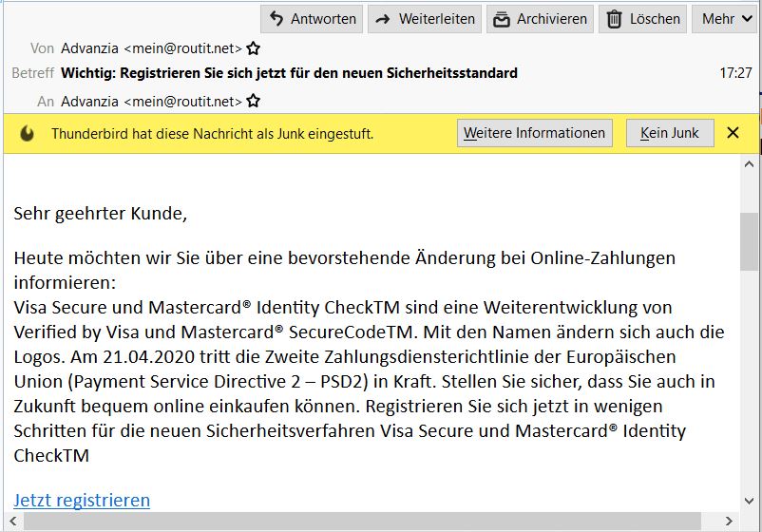Click the vertical scrollbar thumb
762x532 pixels.
pyautogui.click(x=749, y=241)
